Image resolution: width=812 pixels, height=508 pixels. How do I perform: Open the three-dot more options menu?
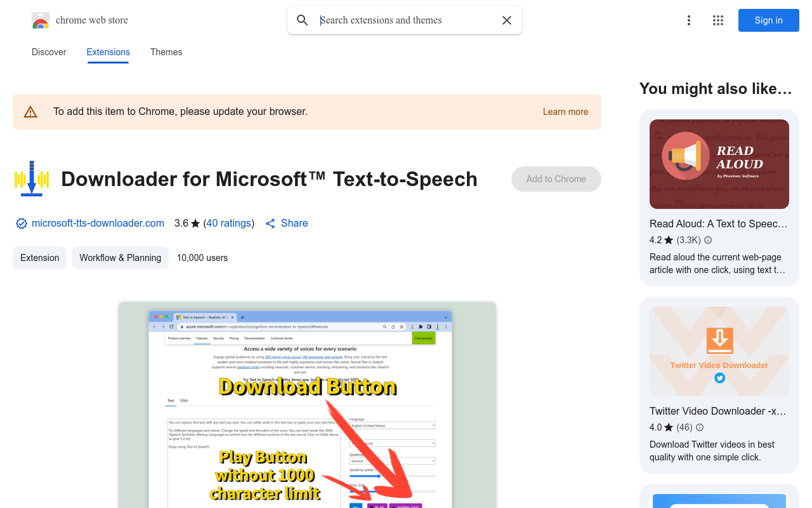(689, 20)
